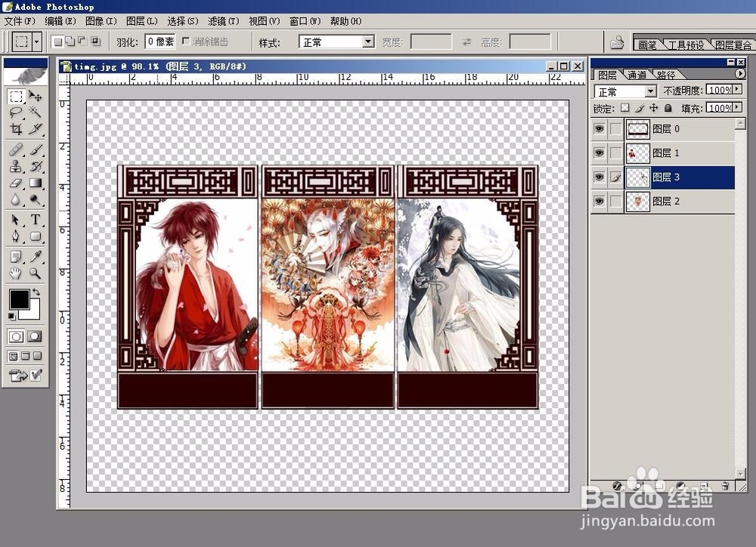Viewport: 756px width, 547px height.
Task: Open the 图层 menu in menu bar
Action: pyautogui.click(x=142, y=21)
